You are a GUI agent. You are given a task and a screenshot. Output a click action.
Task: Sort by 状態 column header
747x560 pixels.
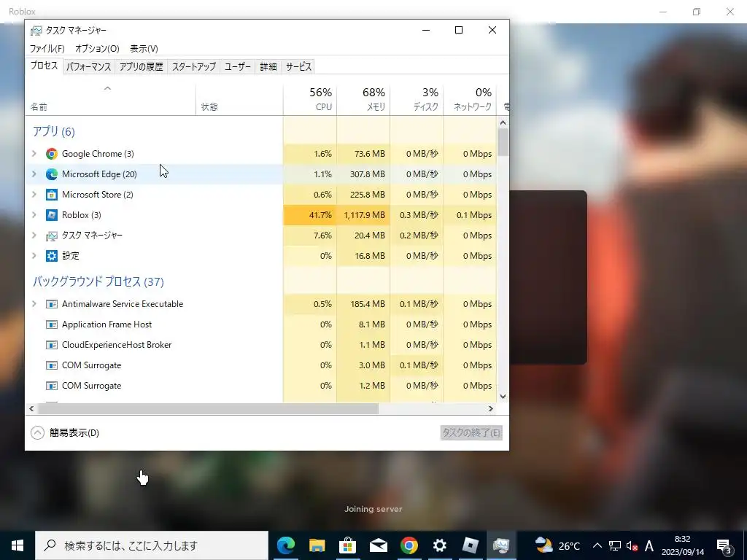coord(239,100)
